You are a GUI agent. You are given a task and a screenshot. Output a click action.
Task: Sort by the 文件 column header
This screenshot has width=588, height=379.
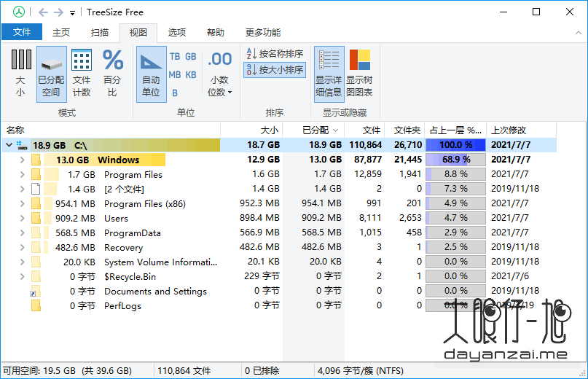(364, 130)
